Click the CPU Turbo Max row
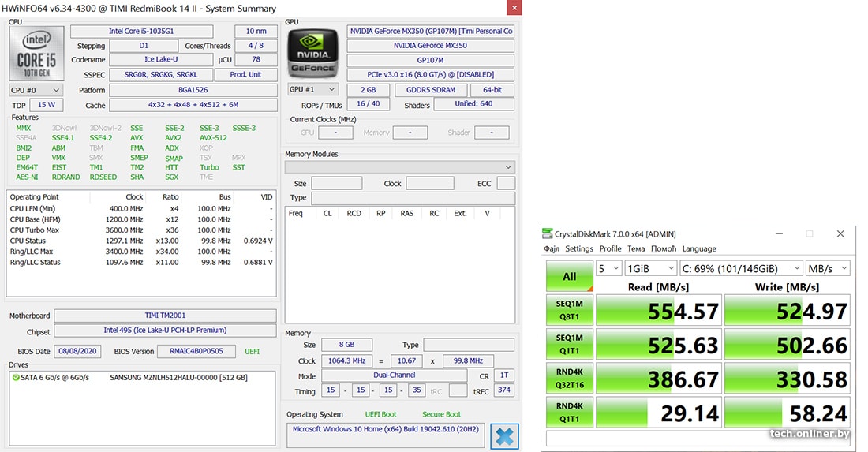 141,230
